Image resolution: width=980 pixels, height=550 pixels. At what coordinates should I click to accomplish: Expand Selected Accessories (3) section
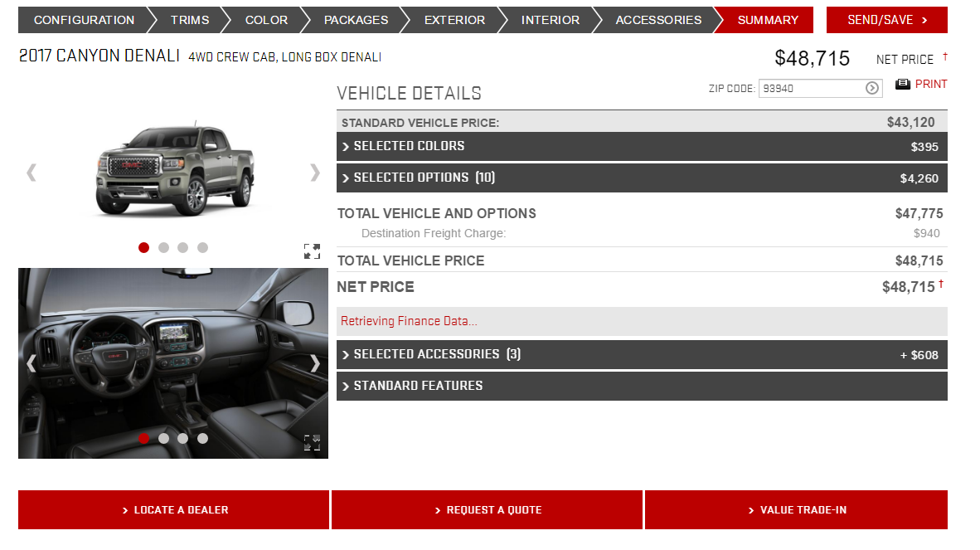pyautogui.click(x=642, y=354)
